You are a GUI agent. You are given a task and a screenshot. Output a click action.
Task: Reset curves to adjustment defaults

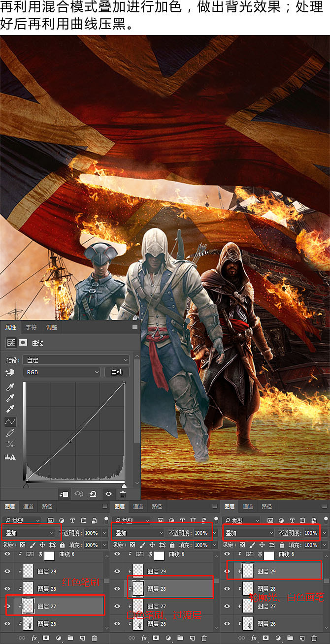(93, 494)
